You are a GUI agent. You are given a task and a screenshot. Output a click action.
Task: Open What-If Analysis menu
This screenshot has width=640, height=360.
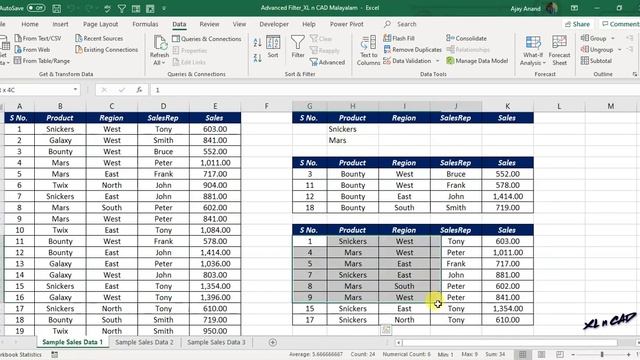tap(533, 51)
